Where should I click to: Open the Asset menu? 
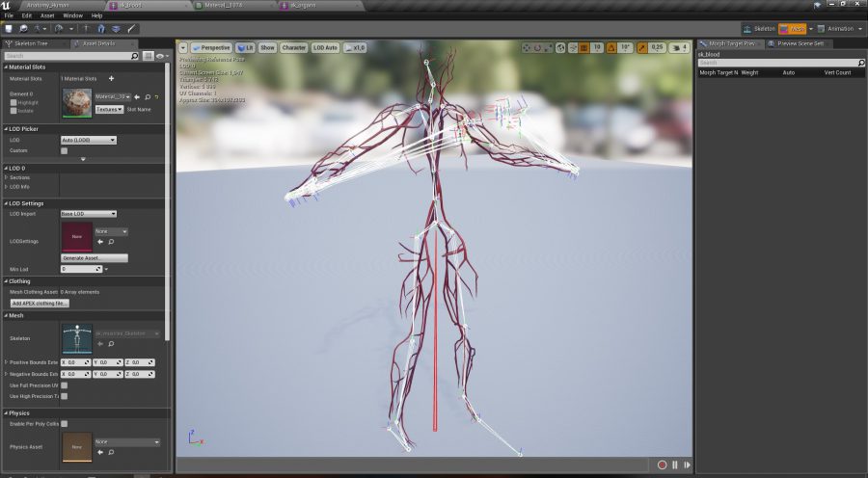pos(47,15)
